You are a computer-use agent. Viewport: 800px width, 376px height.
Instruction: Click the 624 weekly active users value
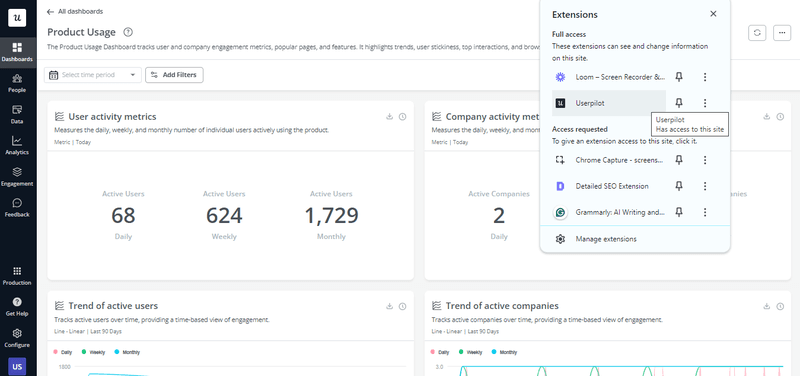pyautogui.click(x=224, y=216)
